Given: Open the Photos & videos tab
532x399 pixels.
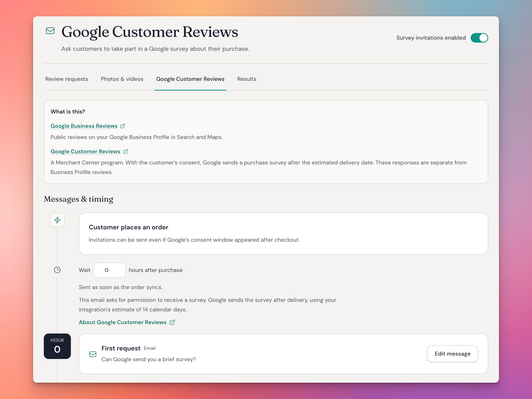Looking at the screenshot, I should tap(122, 79).
